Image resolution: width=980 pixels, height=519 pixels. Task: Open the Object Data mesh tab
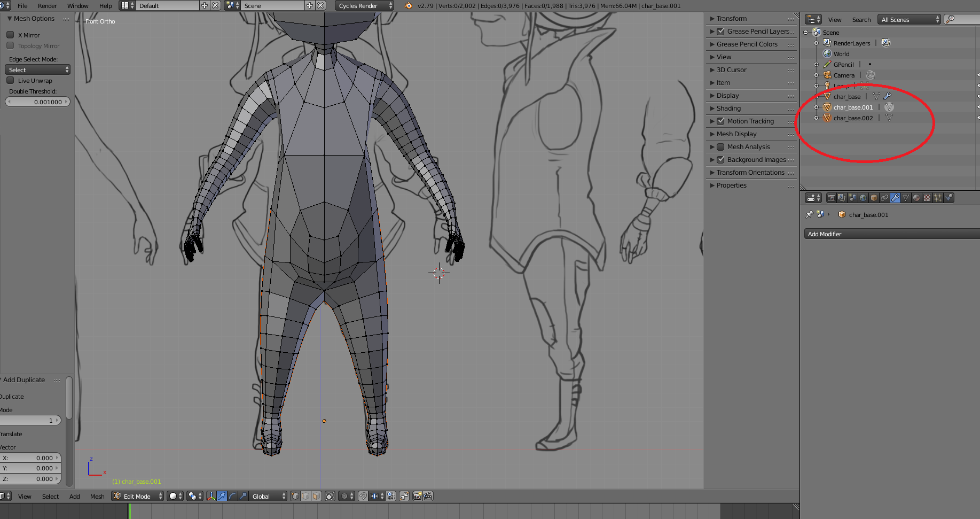point(906,198)
